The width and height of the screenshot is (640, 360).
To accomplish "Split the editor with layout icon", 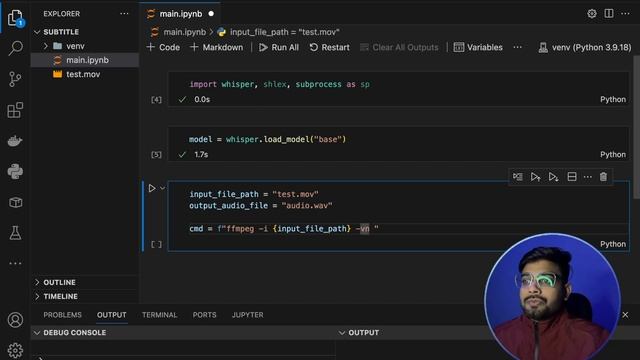I will pyautogui.click(x=609, y=13).
